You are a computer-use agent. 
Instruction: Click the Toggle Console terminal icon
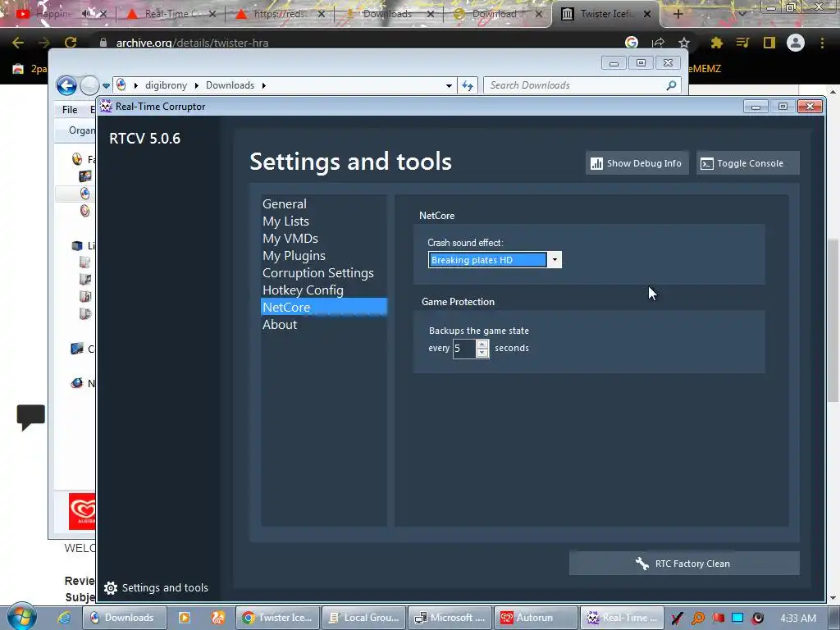706,163
